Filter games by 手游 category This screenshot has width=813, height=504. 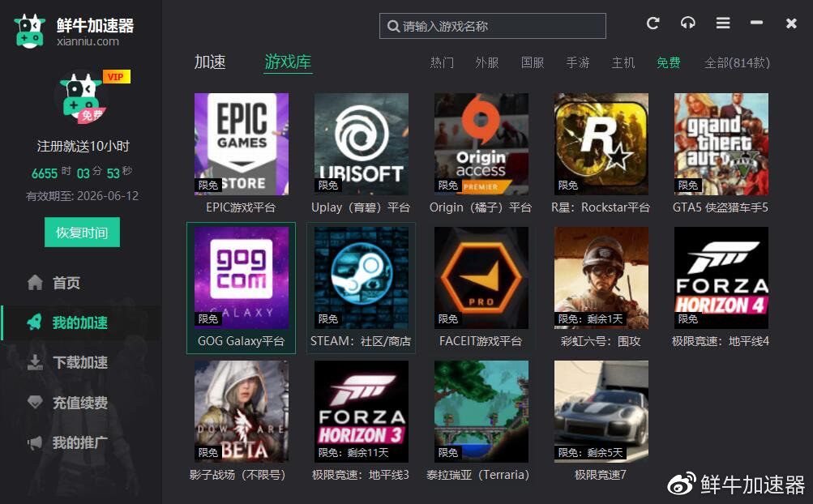(x=578, y=63)
